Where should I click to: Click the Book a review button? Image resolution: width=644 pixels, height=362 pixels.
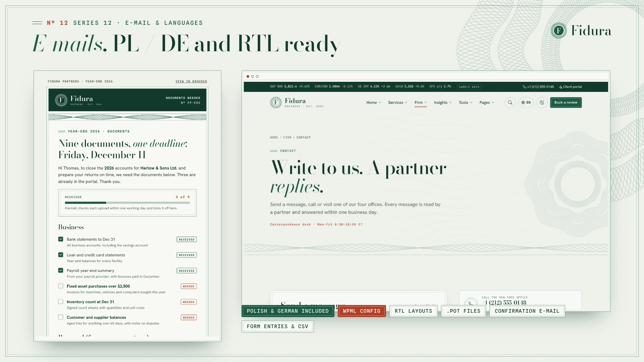coord(566,103)
